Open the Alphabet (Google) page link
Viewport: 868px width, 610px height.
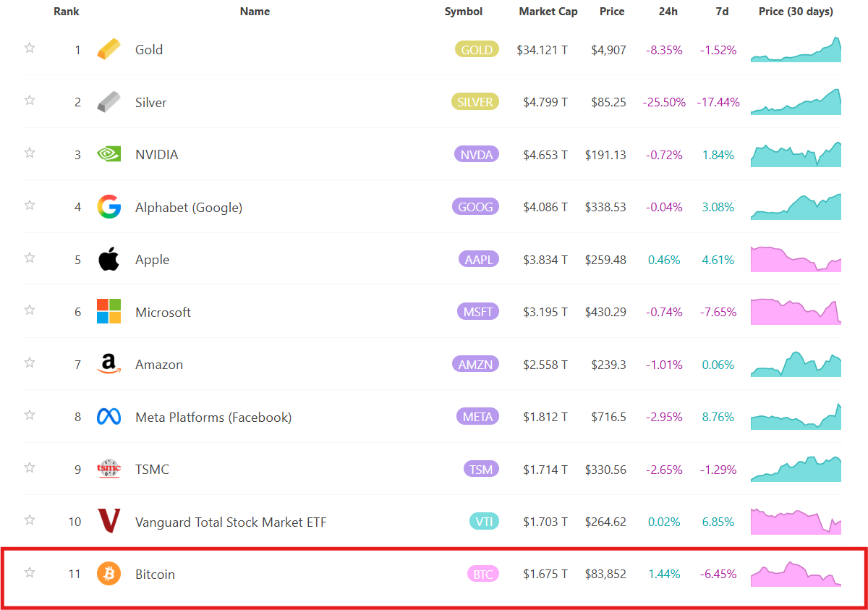click(189, 207)
